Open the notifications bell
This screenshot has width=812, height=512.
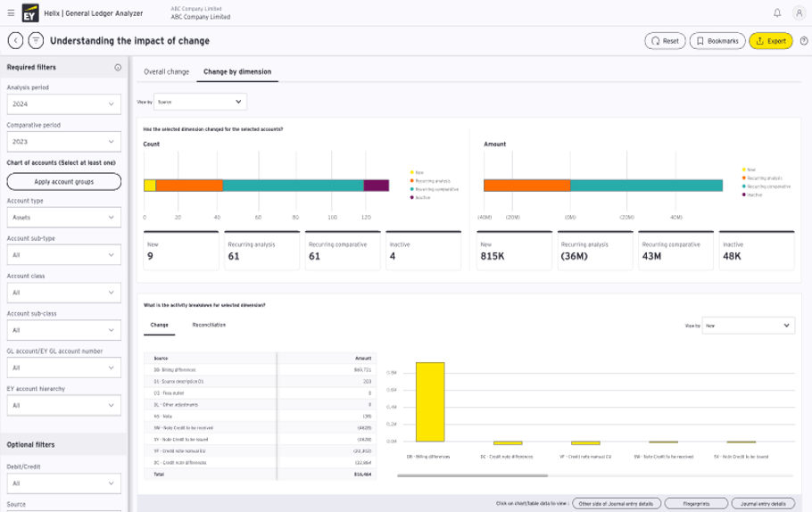[776, 13]
